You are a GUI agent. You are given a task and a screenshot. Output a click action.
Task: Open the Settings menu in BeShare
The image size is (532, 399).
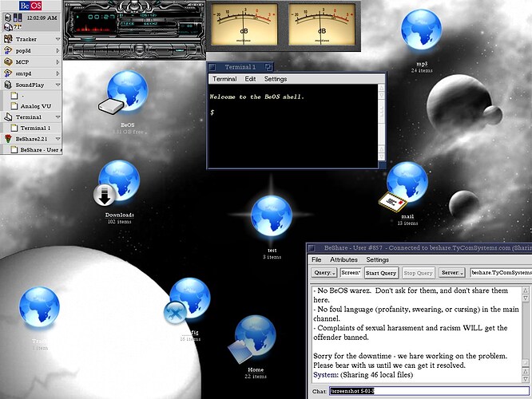(x=377, y=259)
